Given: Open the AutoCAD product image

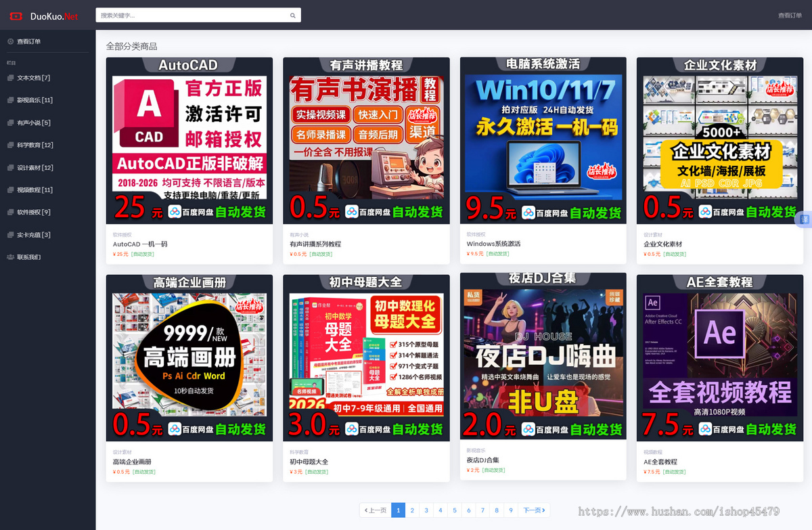Looking at the screenshot, I should (189, 140).
